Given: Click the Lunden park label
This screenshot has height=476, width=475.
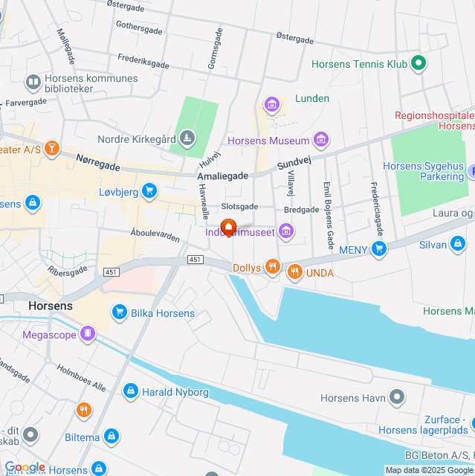Looking at the screenshot, I should coord(312,98).
